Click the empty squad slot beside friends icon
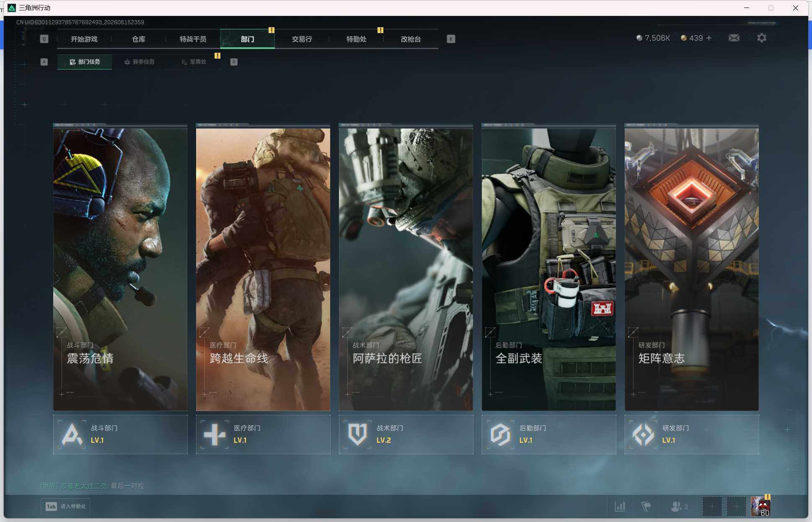 (x=712, y=507)
